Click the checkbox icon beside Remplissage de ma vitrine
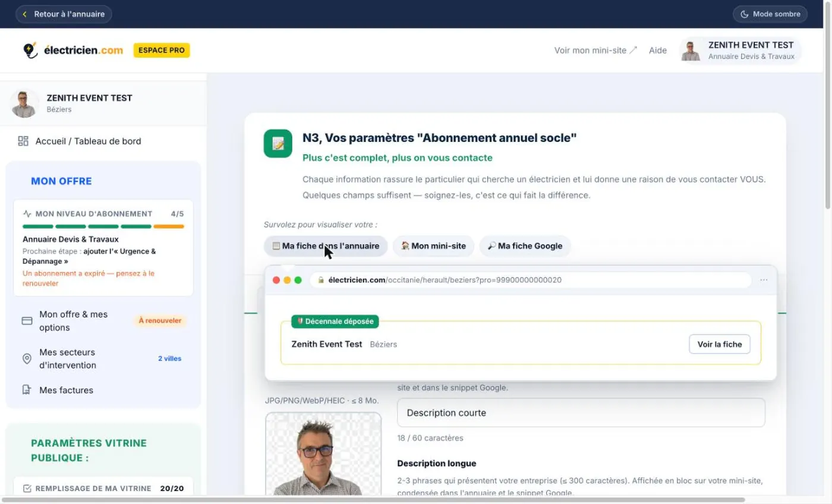The image size is (832, 504). (27, 489)
